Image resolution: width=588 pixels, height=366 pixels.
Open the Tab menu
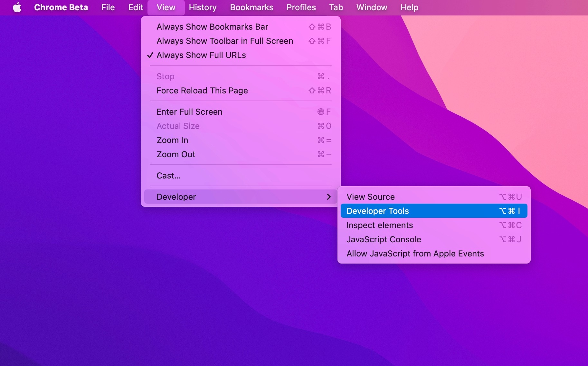pyautogui.click(x=336, y=7)
